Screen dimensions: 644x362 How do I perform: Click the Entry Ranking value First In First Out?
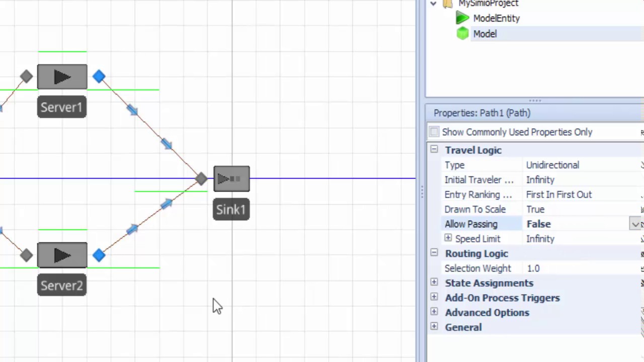click(559, 195)
